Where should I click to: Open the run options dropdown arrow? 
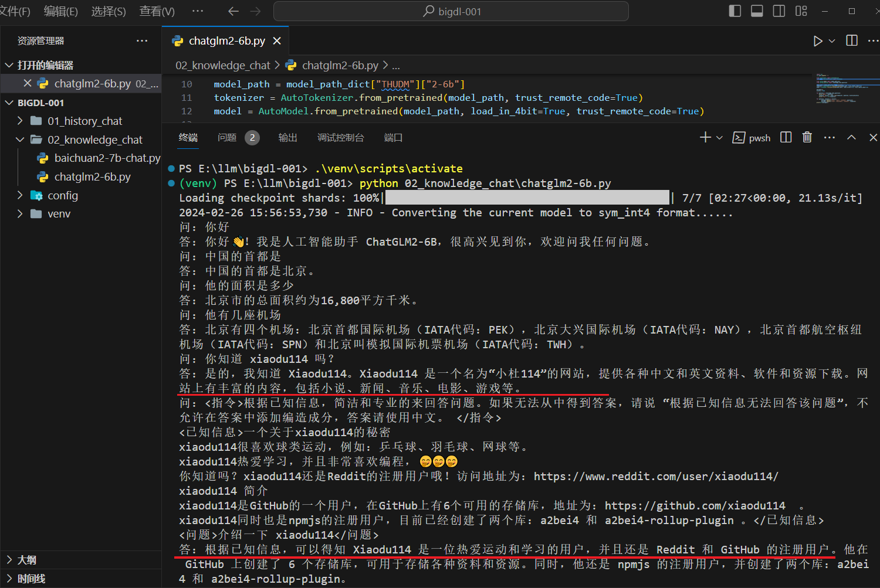pos(832,40)
